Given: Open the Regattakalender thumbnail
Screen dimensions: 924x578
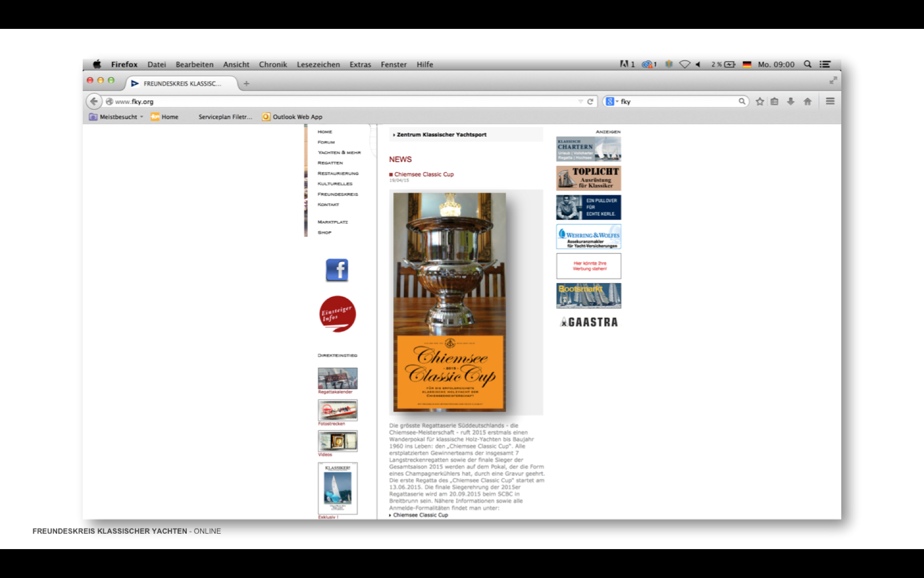Looking at the screenshot, I should 337,378.
